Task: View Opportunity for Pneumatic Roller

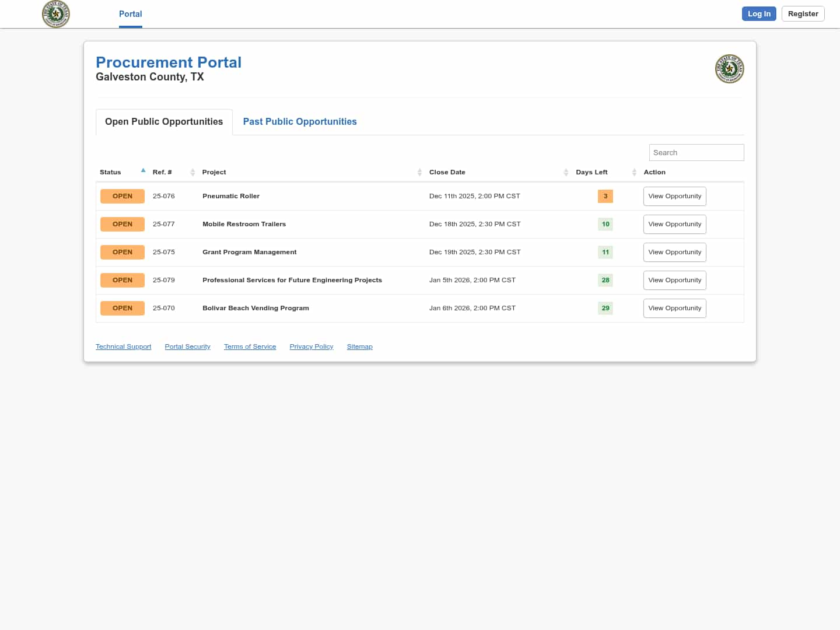Action: pos(674,196)
